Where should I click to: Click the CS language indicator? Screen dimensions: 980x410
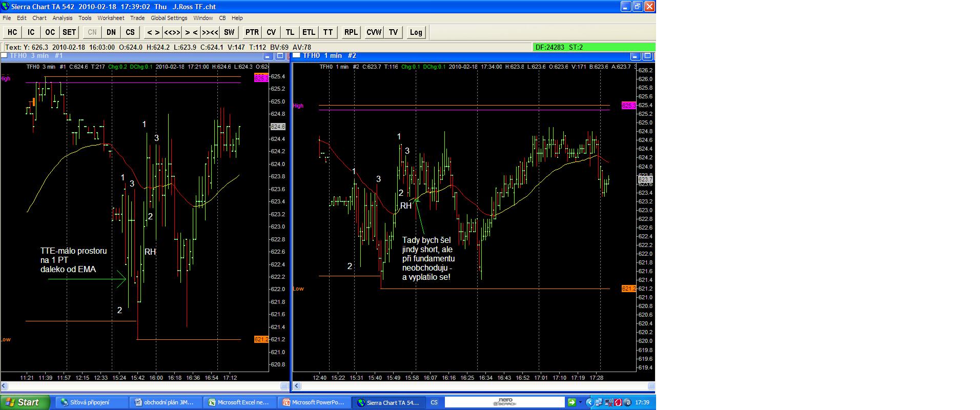[434, 402]
